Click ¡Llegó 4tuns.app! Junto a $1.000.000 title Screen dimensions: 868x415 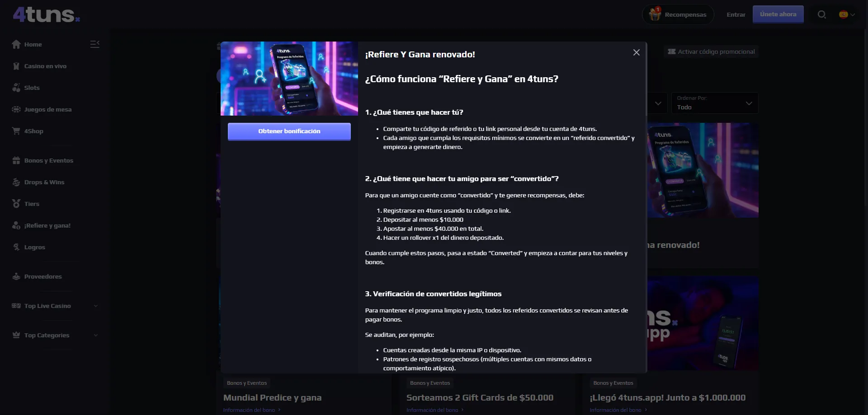(667, 397)
